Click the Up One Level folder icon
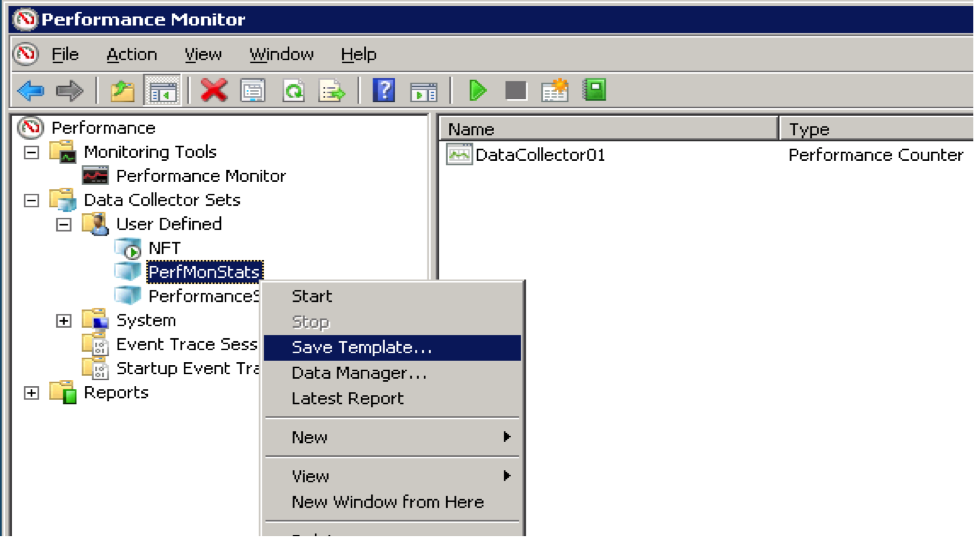 (122, 91)
